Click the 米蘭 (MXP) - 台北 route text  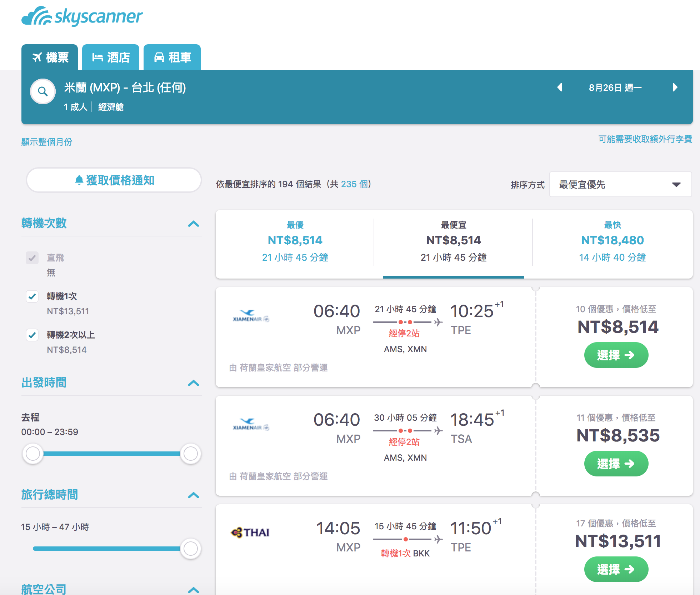click(125, 87)
